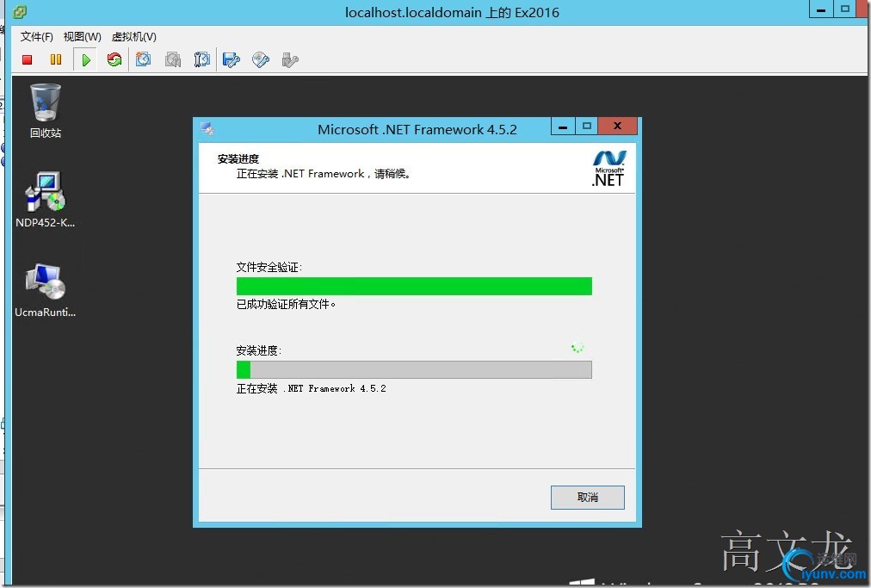Click the 安装进度 install progress bar

[414, 369]
